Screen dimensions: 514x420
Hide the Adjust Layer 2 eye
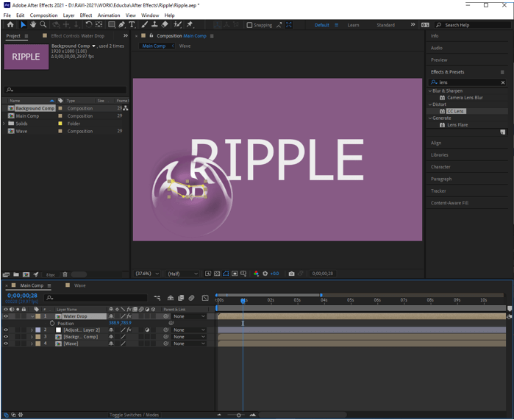(x=6, y=330)
